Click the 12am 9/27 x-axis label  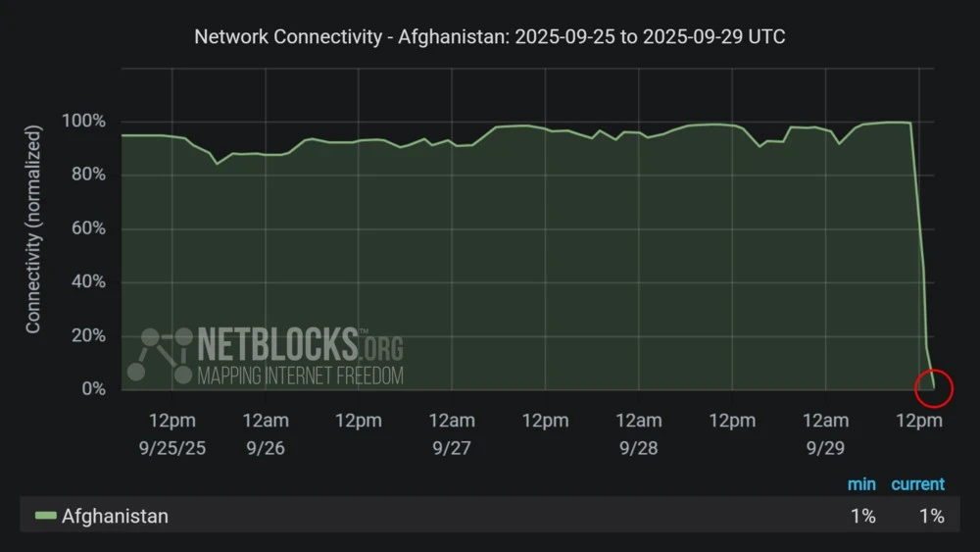tap(452, 431)
